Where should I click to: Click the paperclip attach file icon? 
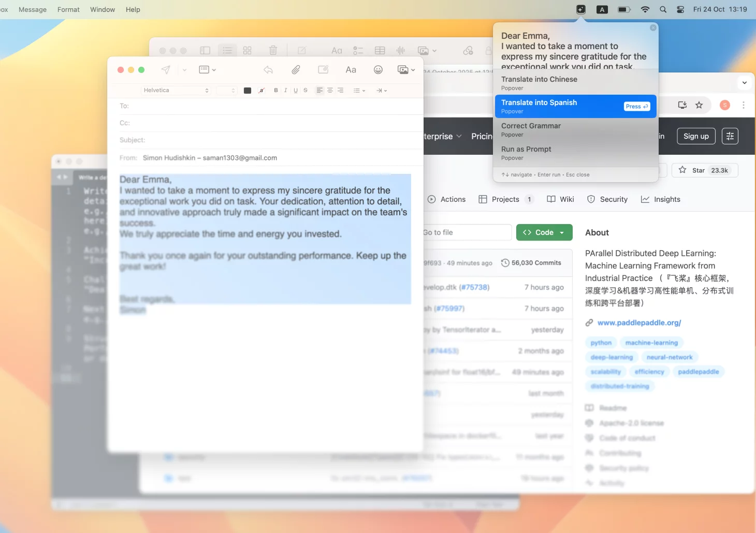(x=296, y=70)
